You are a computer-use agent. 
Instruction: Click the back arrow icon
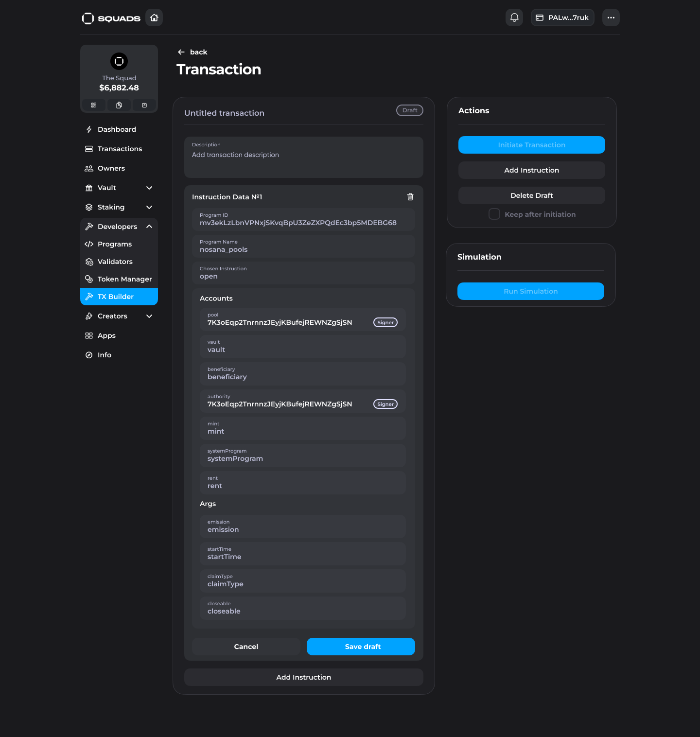click(181, 52)
